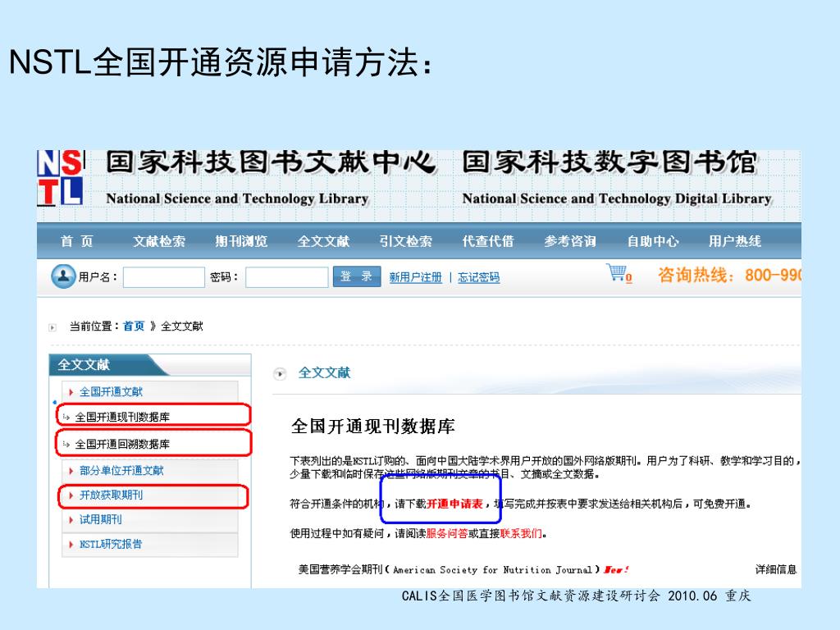The height and width of the screenshot is (630, 840).
Task: Click sub-item arrow beside 全国开通现刊数据库
Action: 66,418
